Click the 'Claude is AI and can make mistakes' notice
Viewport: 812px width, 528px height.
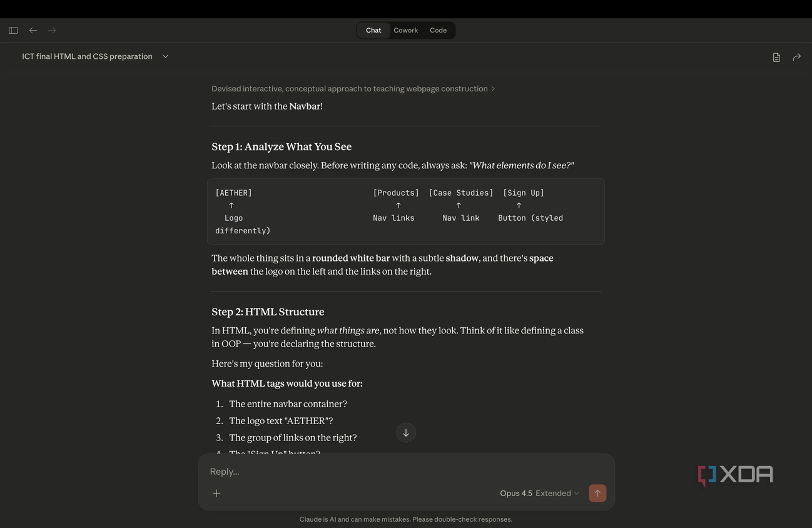pos(406,519)
